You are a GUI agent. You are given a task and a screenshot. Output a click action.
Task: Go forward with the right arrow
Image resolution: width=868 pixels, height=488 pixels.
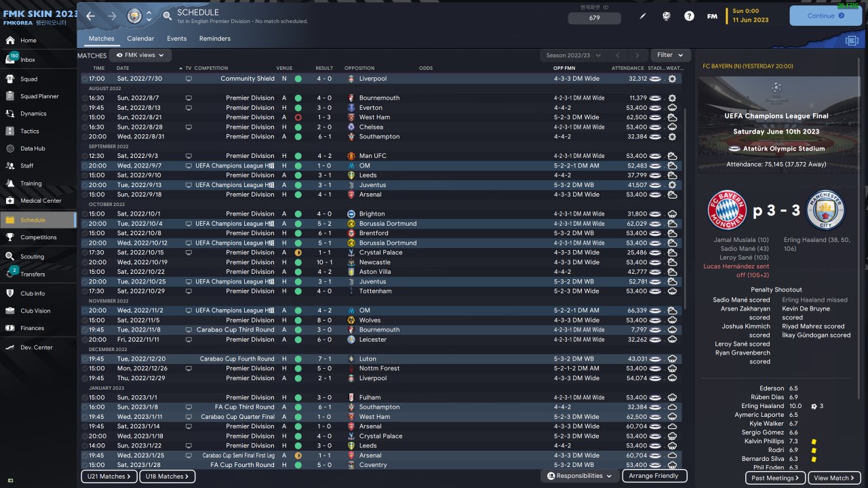[112, 16]
